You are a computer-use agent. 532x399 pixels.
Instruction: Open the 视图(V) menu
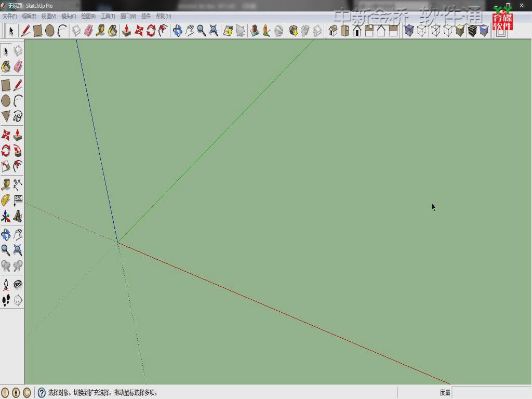(48, 16)
